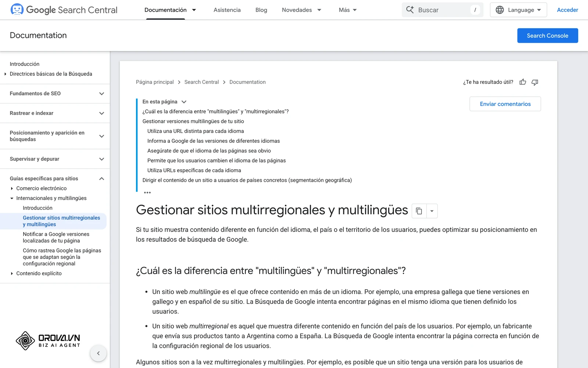This screenshot has height=368, width=588.
Task: Go to Search Central breadcrumb
Action: coord(201,82)
